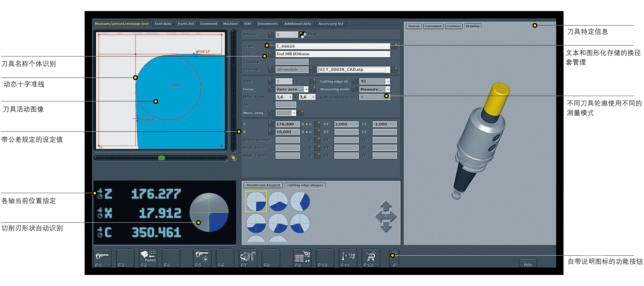
Task: Toggle the yellow round button beside slider
Action: (234, 158)
